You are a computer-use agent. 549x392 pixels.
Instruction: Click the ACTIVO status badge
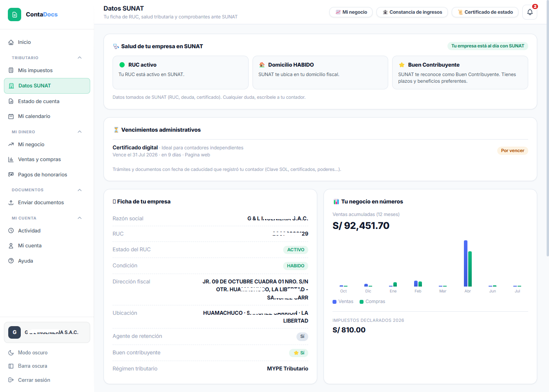(x=296, y=250)
